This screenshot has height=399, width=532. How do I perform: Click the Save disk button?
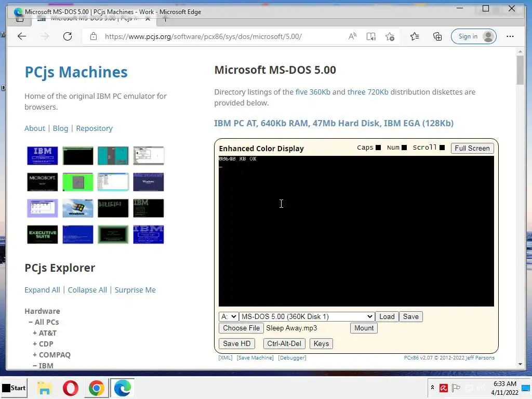(x=410, y=316)
